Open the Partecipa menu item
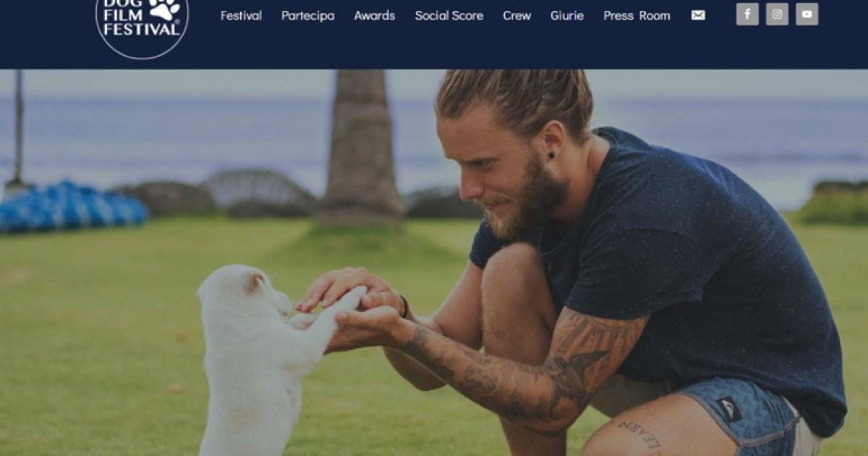 pyautogui.click(x=308, y=15)
